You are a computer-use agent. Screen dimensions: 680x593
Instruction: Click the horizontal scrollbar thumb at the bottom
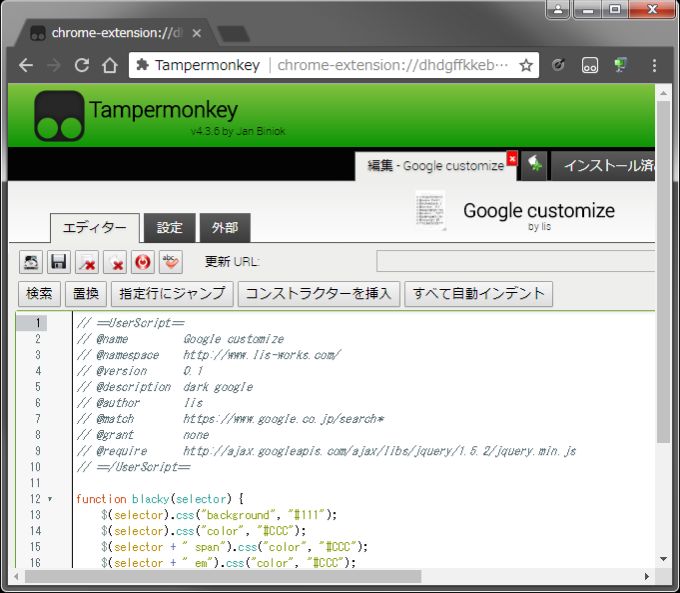click(223, 577)
